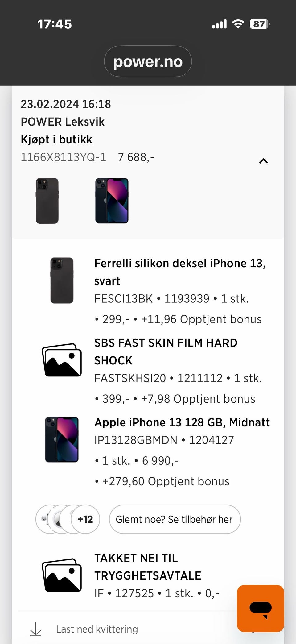Tap the power.no address bar
Image resolution: width=296 pixels, height=644 pixels.
click(x=148, y=61)
